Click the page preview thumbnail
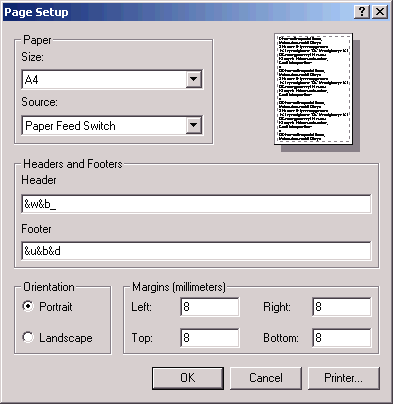The width and height of the screenshot is (393, 404). 313,89
